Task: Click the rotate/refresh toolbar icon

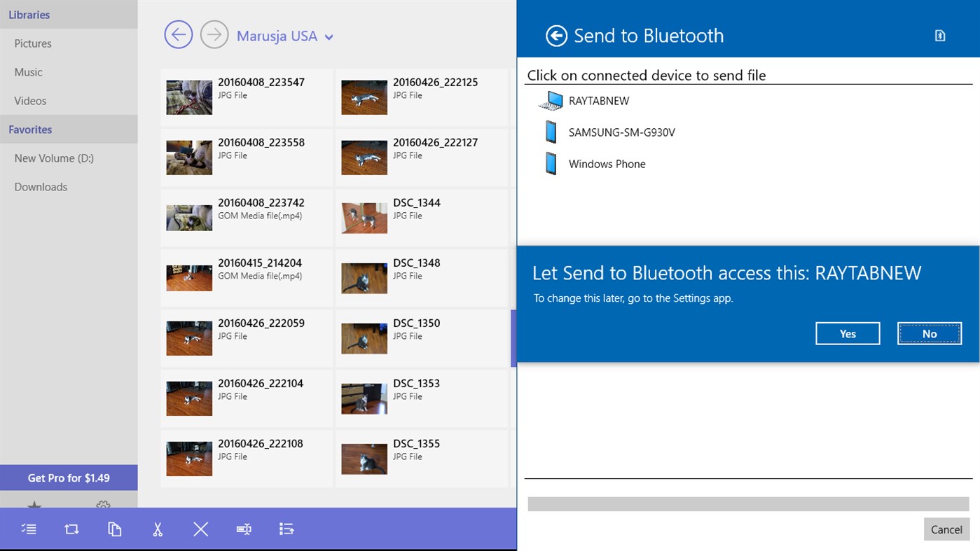Action: pyautogui.click(x=71, y=529)
